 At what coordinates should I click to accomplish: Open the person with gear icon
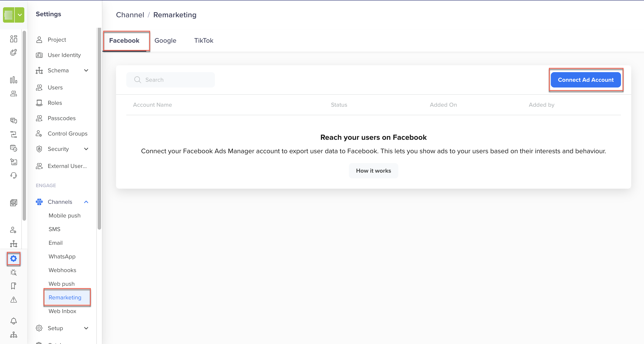[x=13, y=230]
